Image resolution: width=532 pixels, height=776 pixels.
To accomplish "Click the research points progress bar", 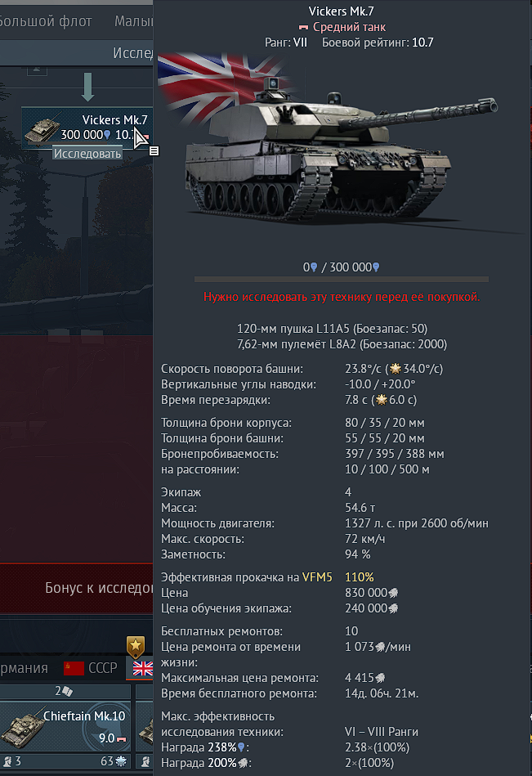I will (x=341, y=280).
